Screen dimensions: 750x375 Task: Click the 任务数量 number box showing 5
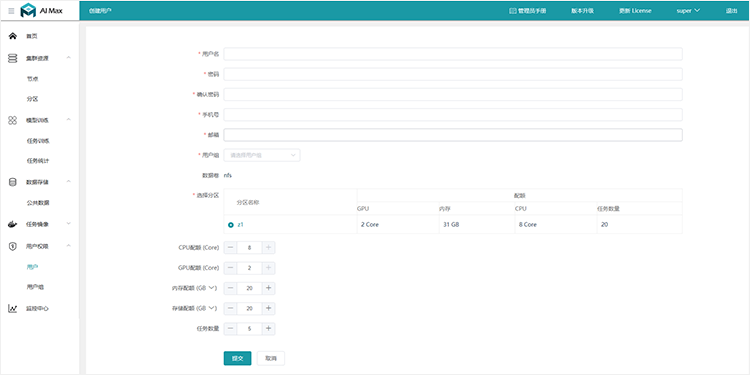point(249,329)
